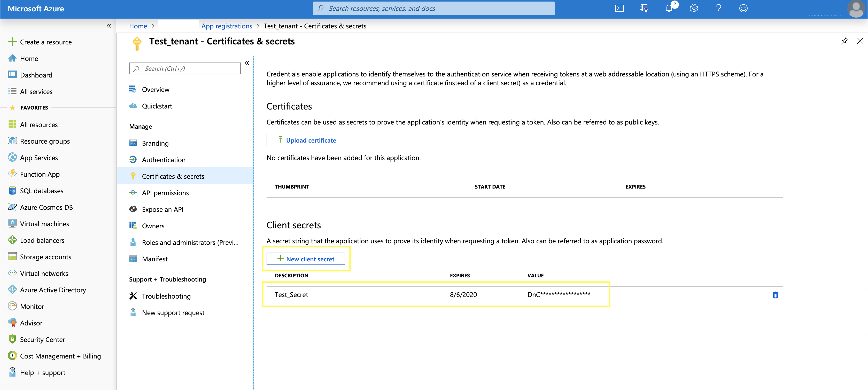Open Virtual networks icon
868x390 pixels.
[12, 273]
